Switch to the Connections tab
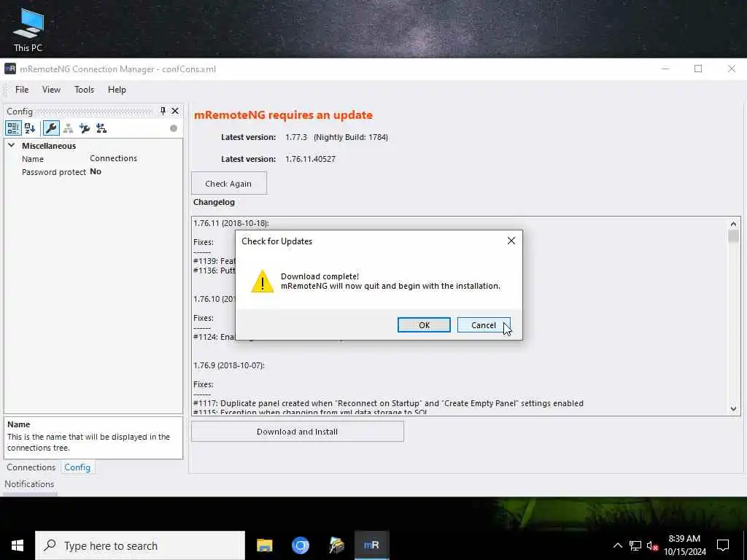Screen dimensions: 747x560 (x=31, y=467)
